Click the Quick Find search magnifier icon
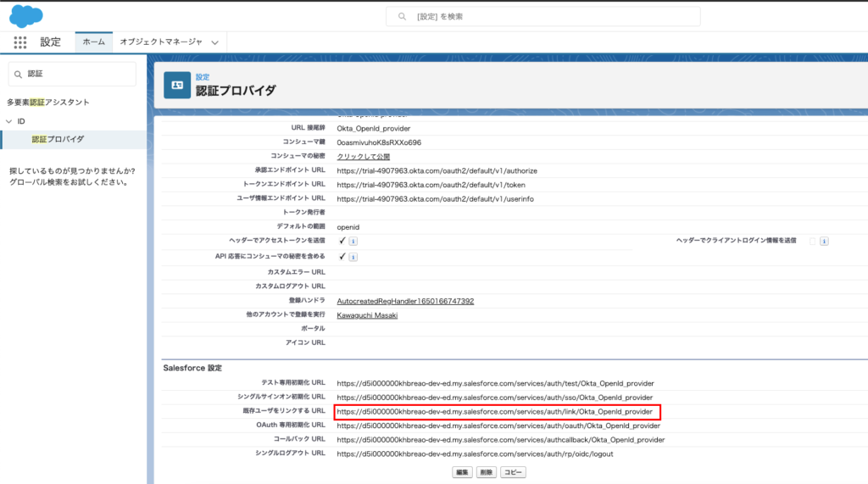 18,75
